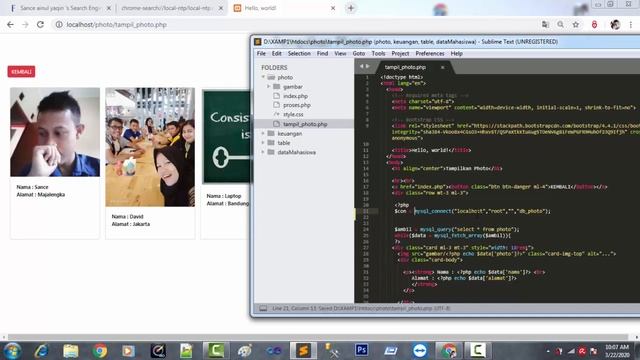This screenshot has width=640, height=360.
Task: Open index.php in the sidebar
Action: point(296,96)
